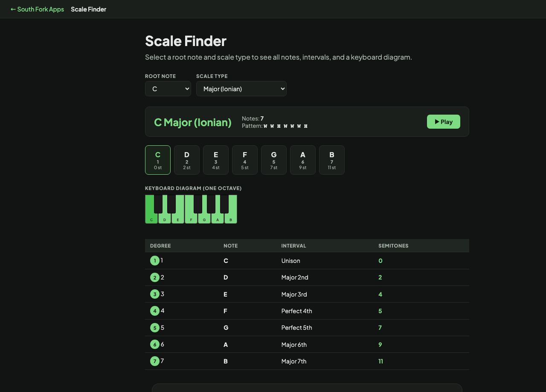Open the Scale Type dropdown
Image resolution: width=546 pixels, height=392 pixels.
(241, 89)
